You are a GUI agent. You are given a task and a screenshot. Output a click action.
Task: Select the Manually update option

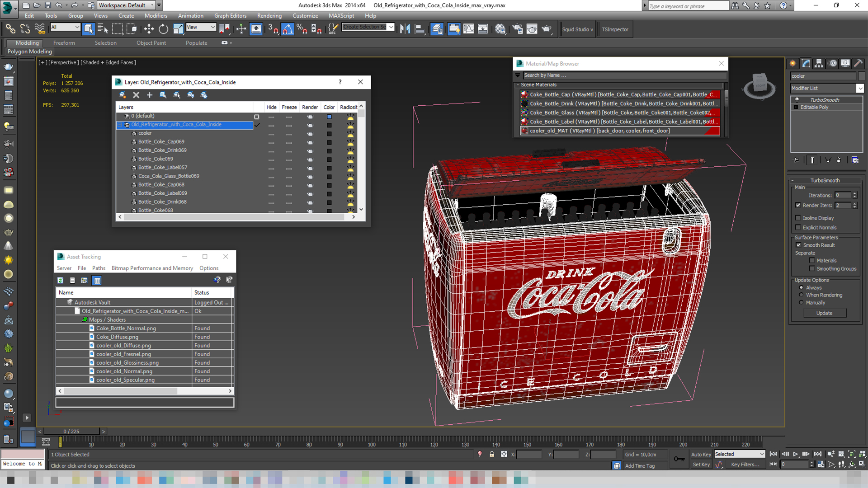(801, 302)
